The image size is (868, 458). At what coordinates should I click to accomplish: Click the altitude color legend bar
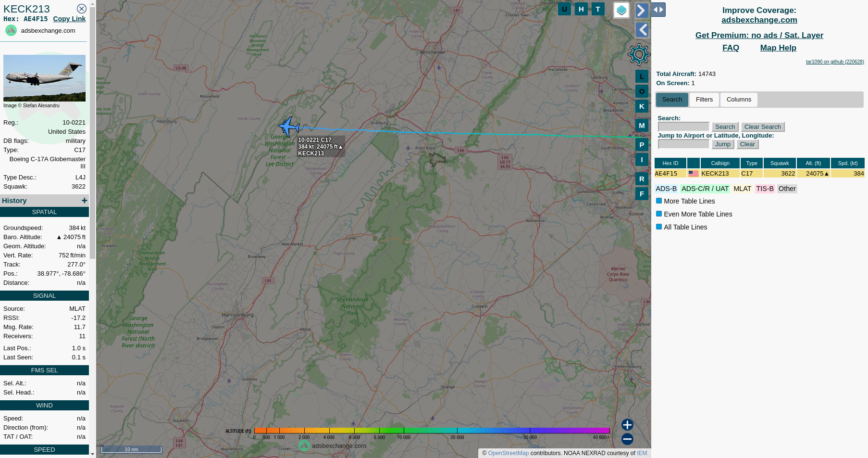tap(432, 431)
